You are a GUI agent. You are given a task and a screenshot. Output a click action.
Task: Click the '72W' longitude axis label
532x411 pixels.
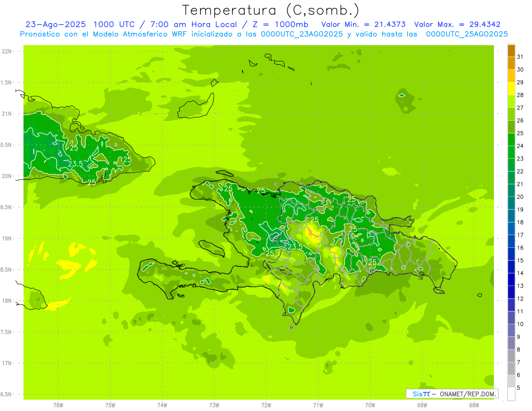(x=266, y=405)
